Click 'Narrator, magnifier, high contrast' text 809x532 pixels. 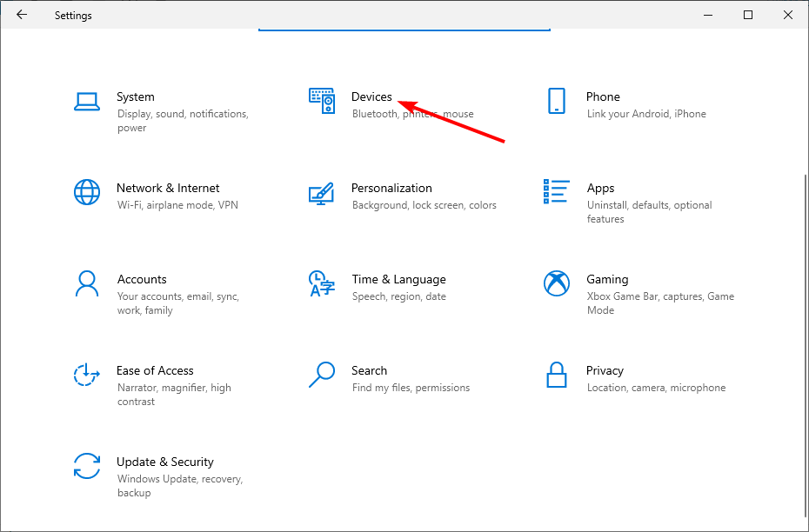coord(174,395)
